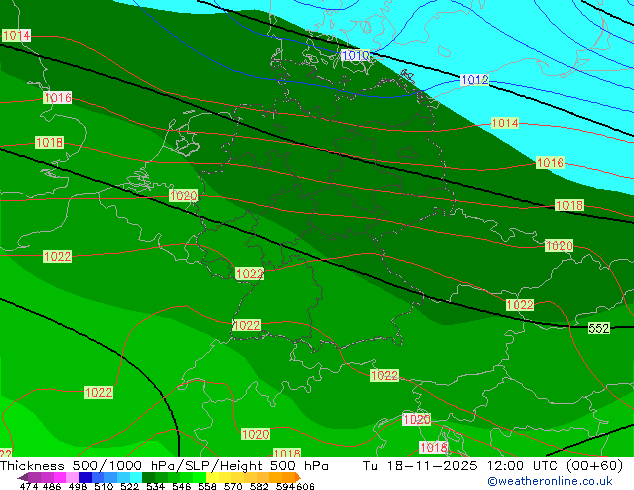Image resolution: width=634 pixels, height=490 pixels.
Task: Click the legend value 522
Action: (x=129, y=486)
